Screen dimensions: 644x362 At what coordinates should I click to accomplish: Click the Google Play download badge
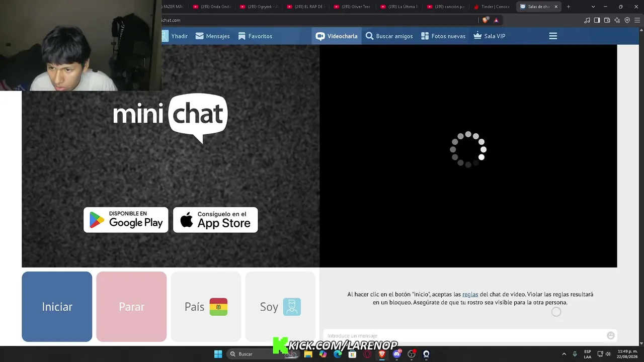pos(126,220)
